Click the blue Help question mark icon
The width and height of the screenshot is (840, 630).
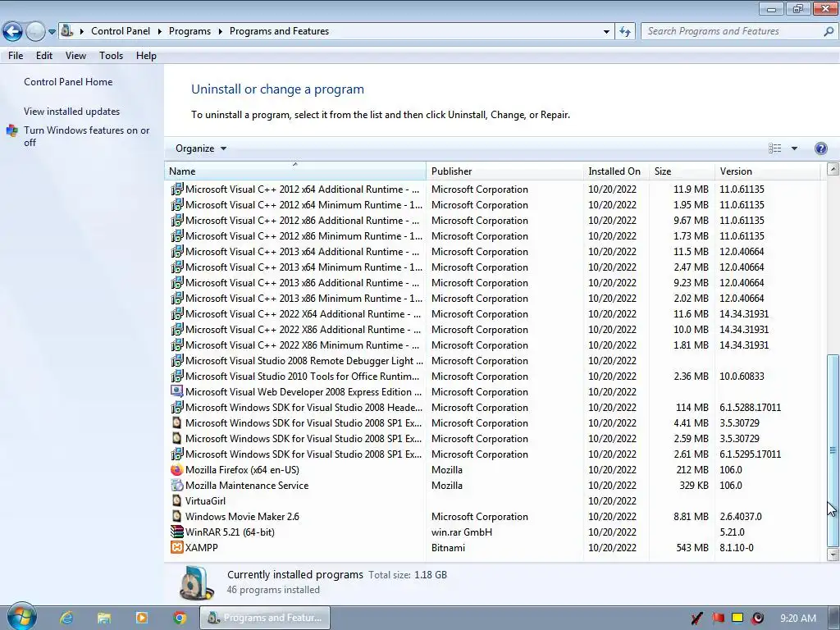point(820,148)
